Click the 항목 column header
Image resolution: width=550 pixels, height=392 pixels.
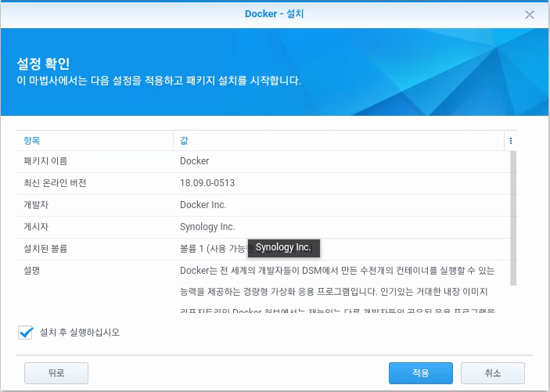click(x=95, y=141)
